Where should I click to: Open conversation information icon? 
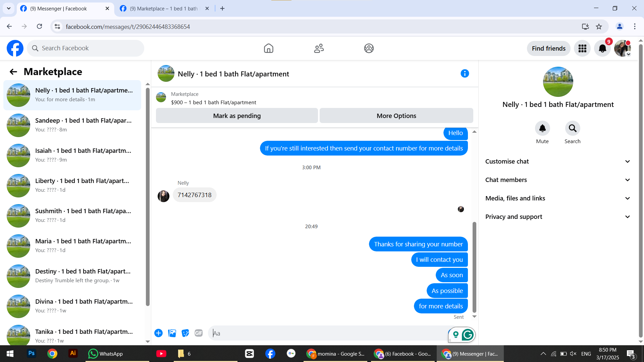tap(465, 73)
